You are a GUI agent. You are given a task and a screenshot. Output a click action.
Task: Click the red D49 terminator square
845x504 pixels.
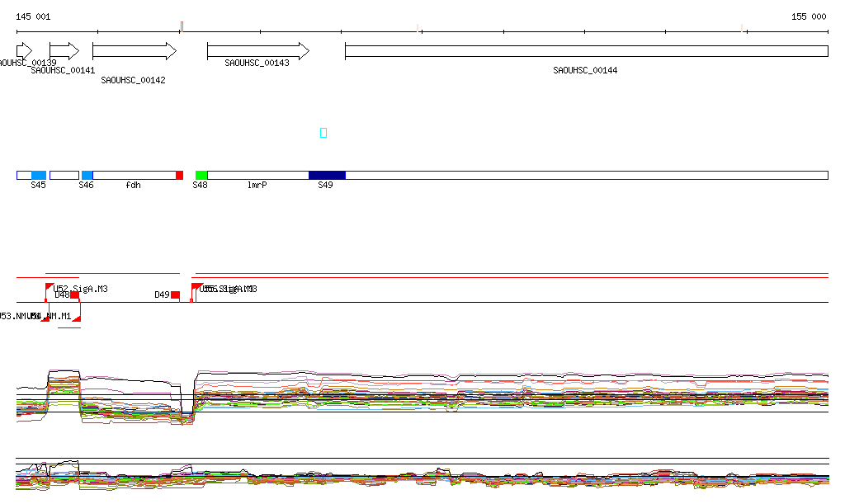point(175,295)
